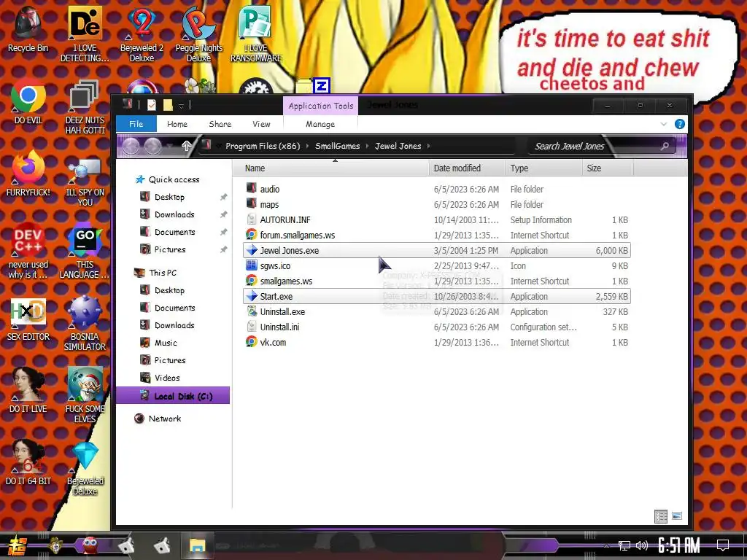Open the Recycle Bin desktop icon
The image size is (747, 560).
coord(28,28)
